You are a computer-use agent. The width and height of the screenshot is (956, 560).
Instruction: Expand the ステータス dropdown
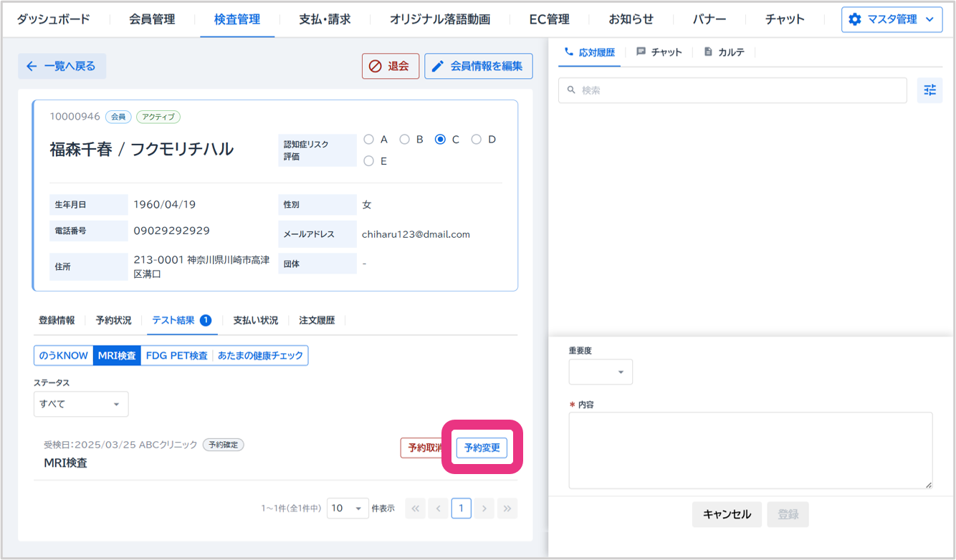point(81,404)
